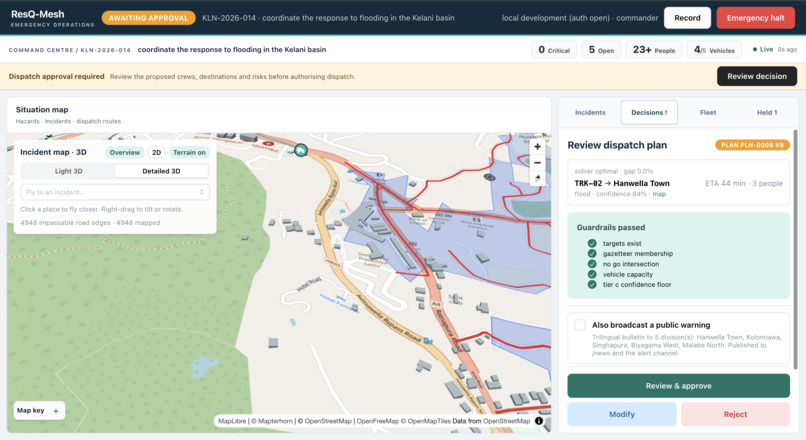The width and height of the screenshot is (806, 440).
Task: Switch to Overview map mode
Action: [124, 153]
